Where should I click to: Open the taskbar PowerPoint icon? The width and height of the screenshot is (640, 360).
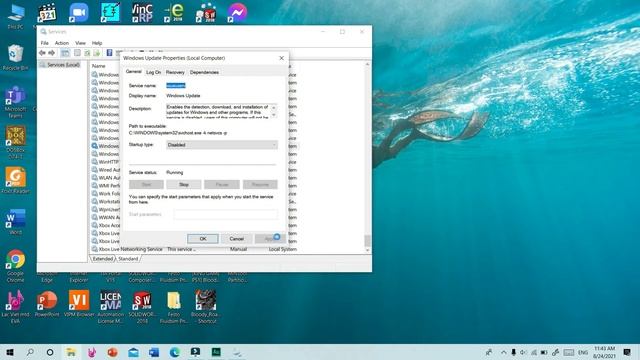coord(112,352)
